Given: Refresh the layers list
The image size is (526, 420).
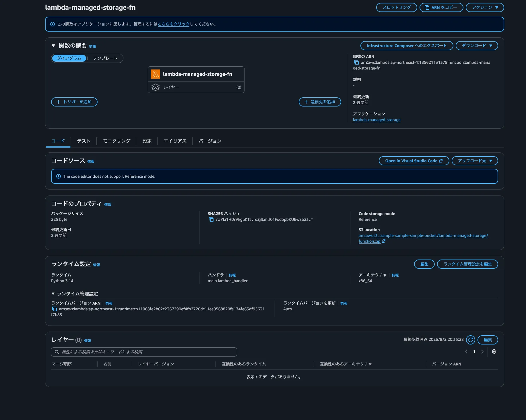Looking at the screenshot, I should [x=471, y=340].
